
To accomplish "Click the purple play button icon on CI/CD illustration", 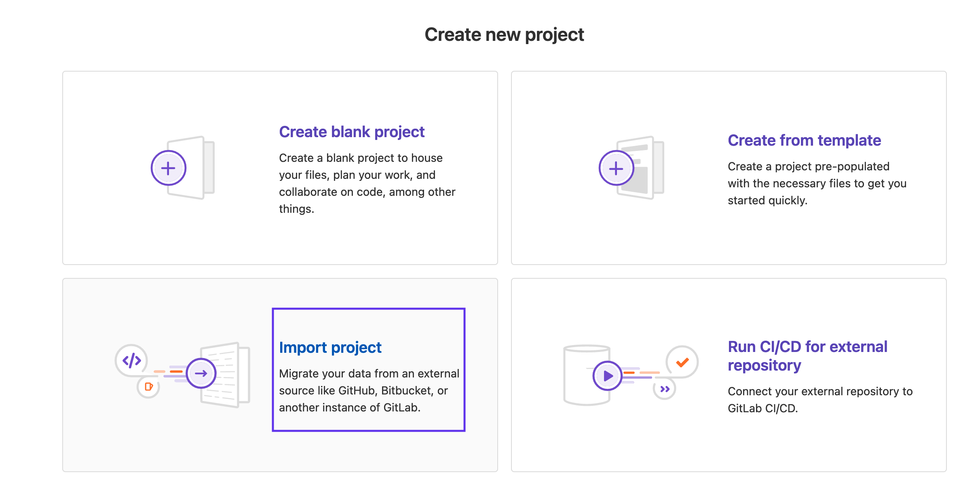I will [607, 376].
